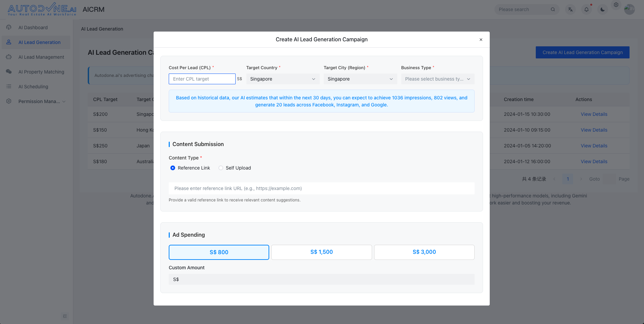Screen dimensions: 644x324
Task: Select the Self Upload radio option
Action: click(221, 168)
